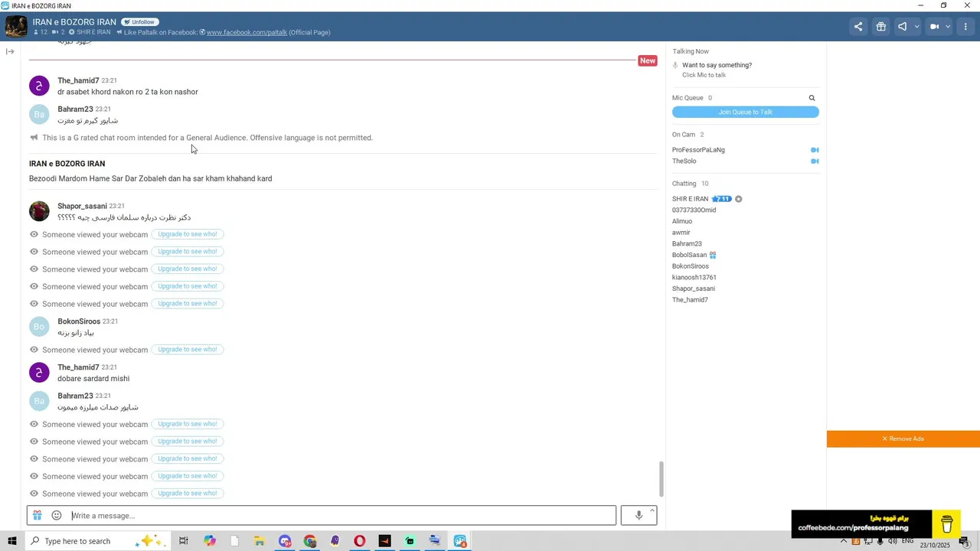Select Shapor_sasani in chatting list
The height and width of the screenshot is (551, 980).
click(x=694, y=289)
